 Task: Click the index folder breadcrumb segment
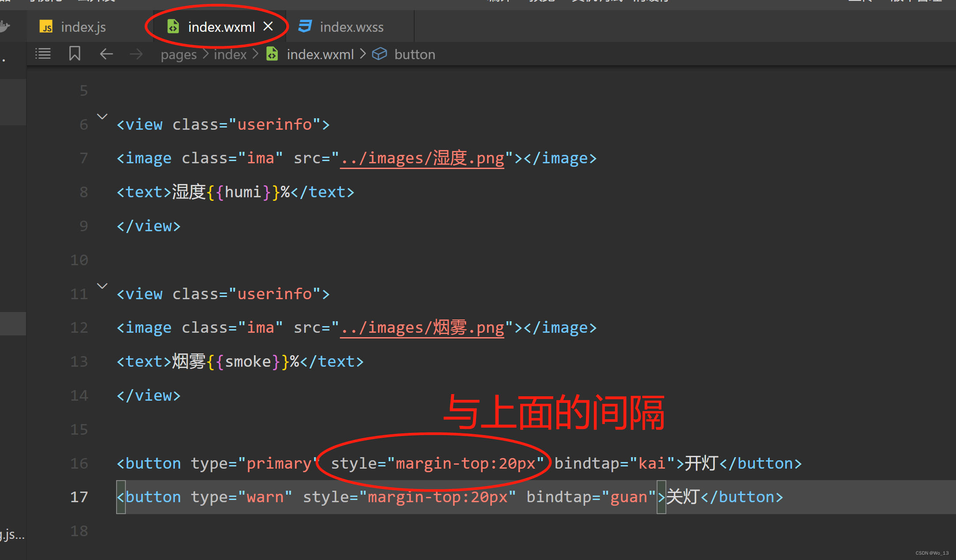[230, 54]
